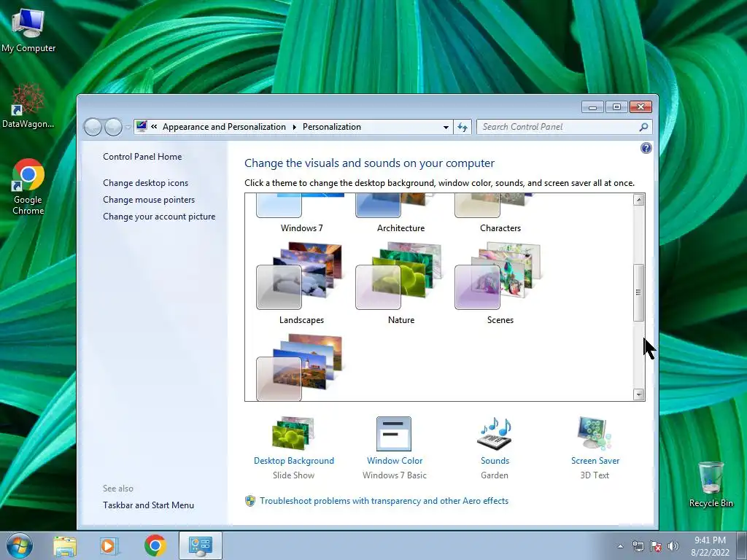Apply the Landscapes theme
The height and width of the screenshot is (560, 747).
click(x=301, y=283)
